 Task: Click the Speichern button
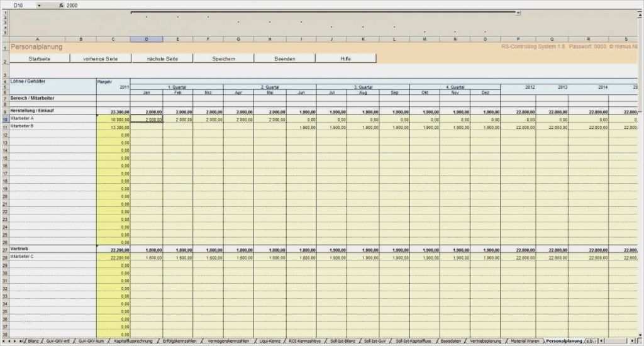(223, 59)
